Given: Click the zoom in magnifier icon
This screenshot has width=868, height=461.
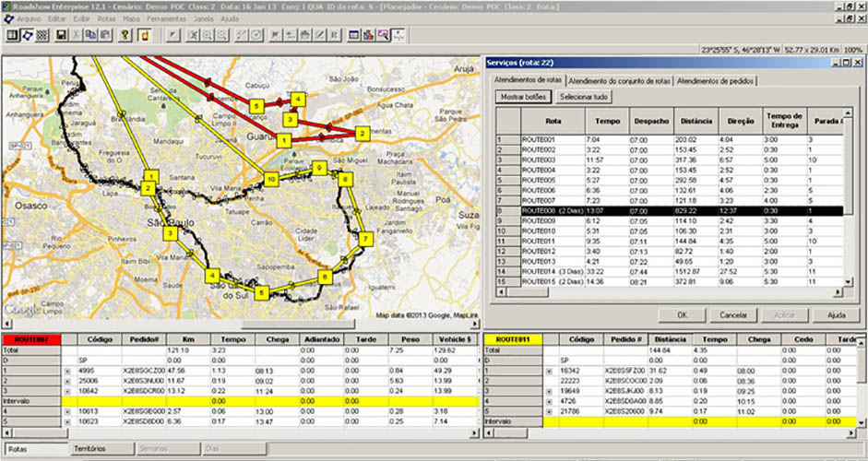Looking at the screenshot, I should tap(207, 35).
